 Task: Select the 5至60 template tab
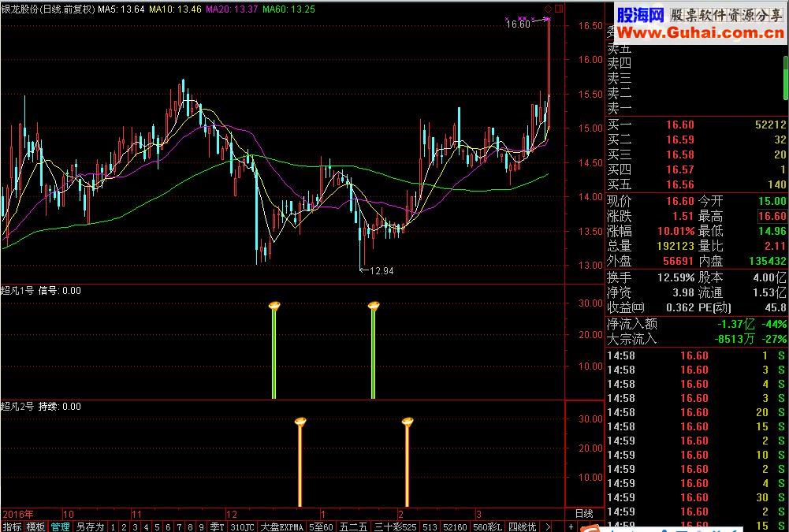(321, 527)
